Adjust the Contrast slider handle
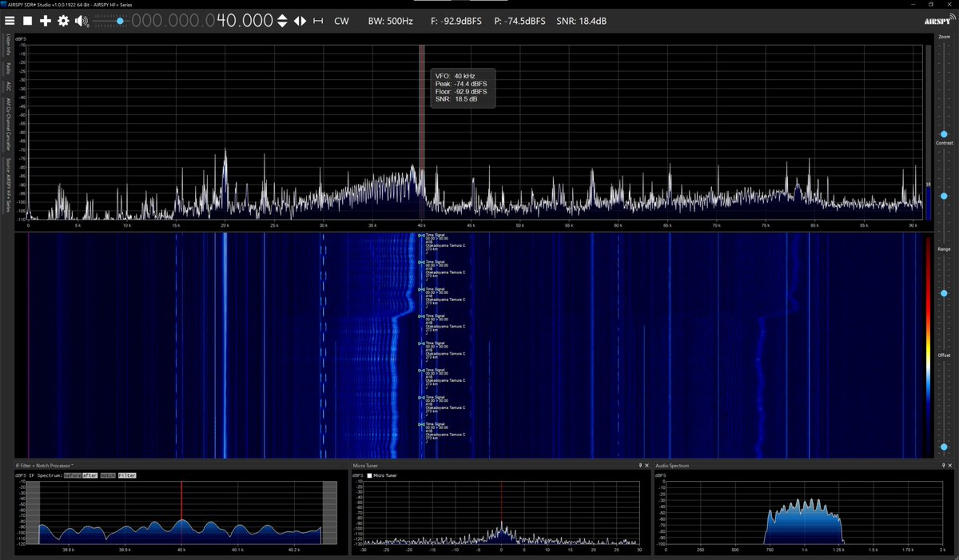The height and width of the screenshot is (560, 959). pyautogui.click(x=944, y=196)
